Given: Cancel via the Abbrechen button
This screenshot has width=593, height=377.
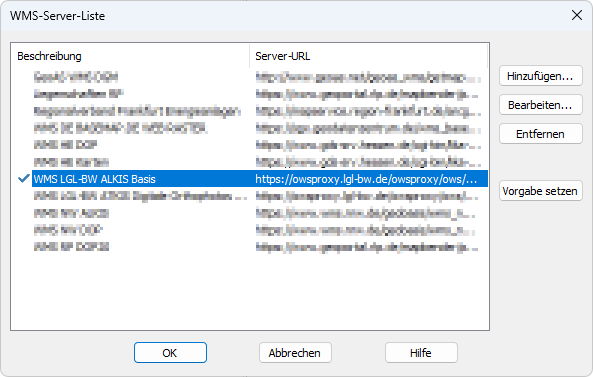Looking at the screenshot, I should [295, 353].
